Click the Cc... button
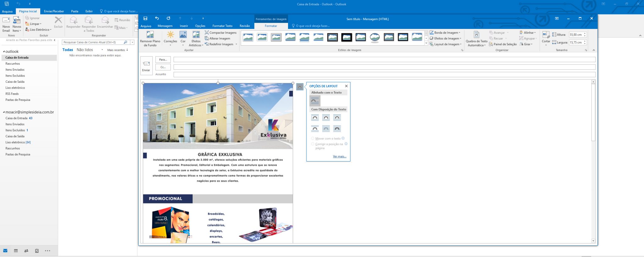The height and width of the screenshot is (257, 644). (163, 67)
